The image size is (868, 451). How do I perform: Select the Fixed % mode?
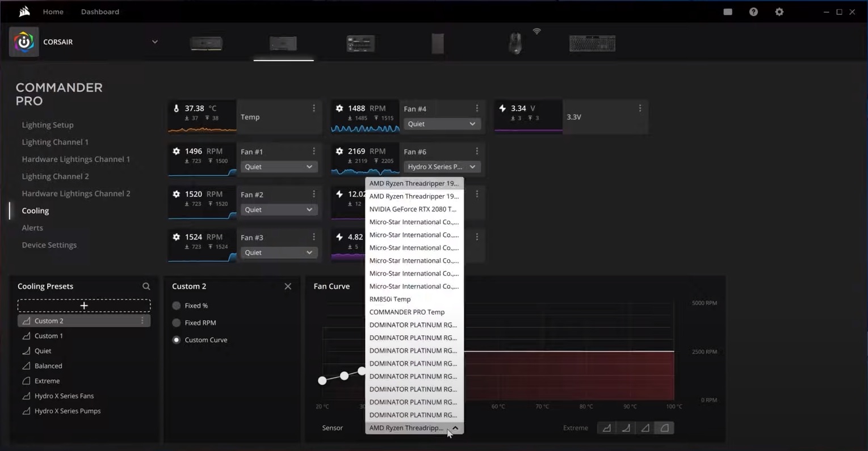pyautogui.click(x=177, y=305)
